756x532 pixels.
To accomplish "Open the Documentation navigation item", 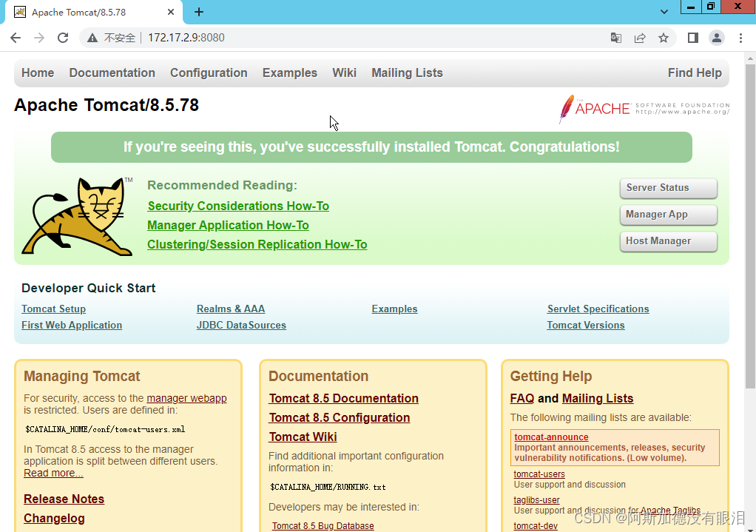I will [x=112, y=73].
